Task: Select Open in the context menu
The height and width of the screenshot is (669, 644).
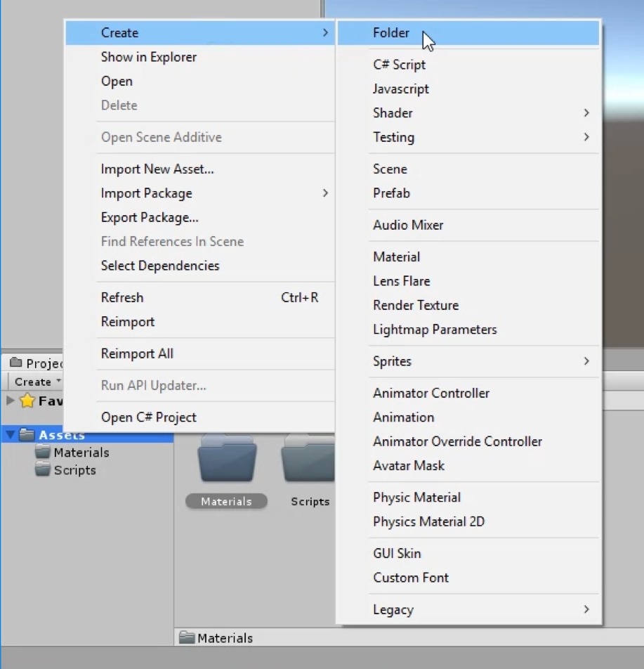Action: 200,81
